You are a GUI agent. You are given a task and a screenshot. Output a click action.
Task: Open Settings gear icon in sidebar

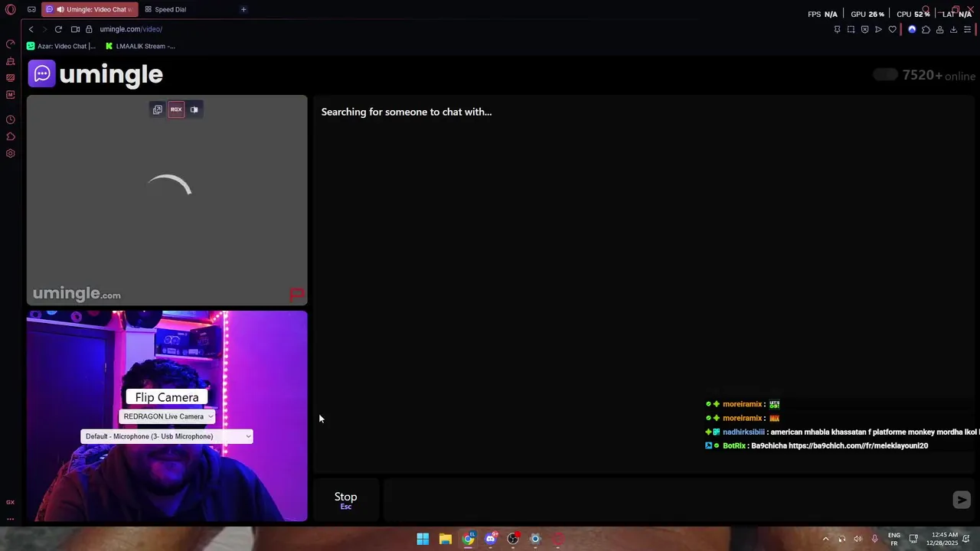pos(10,153)
